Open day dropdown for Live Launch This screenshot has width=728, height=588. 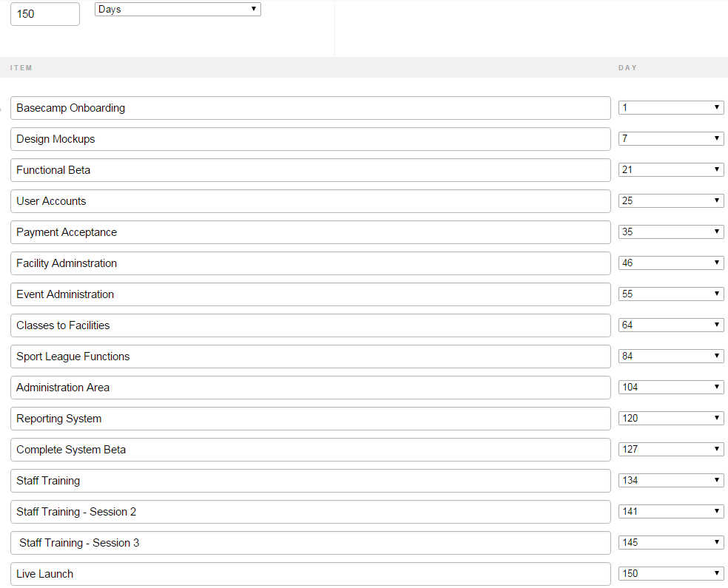pyautogui.click(x=671, y=574)
